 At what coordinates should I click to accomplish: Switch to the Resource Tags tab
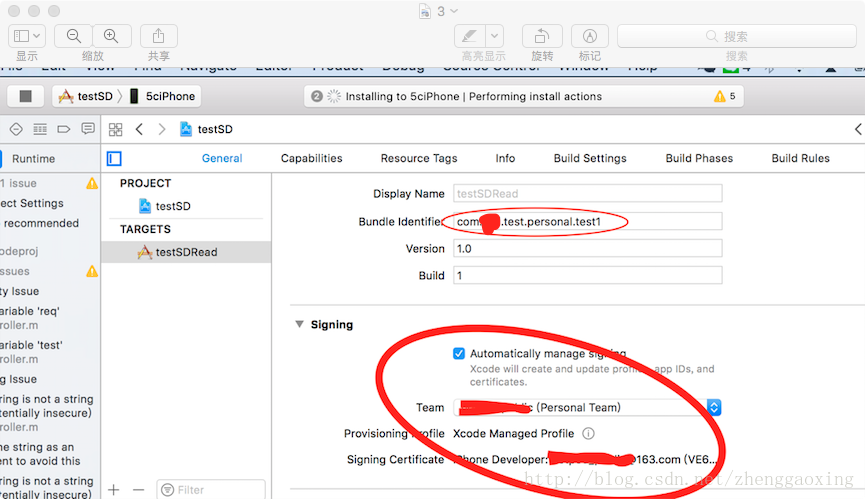(x=419, y=158)
